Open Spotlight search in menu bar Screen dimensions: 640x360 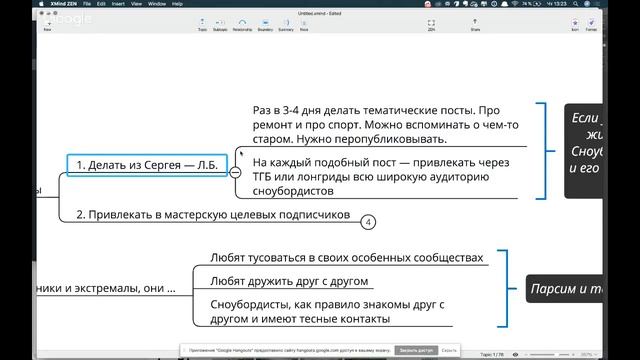point(576,4)
